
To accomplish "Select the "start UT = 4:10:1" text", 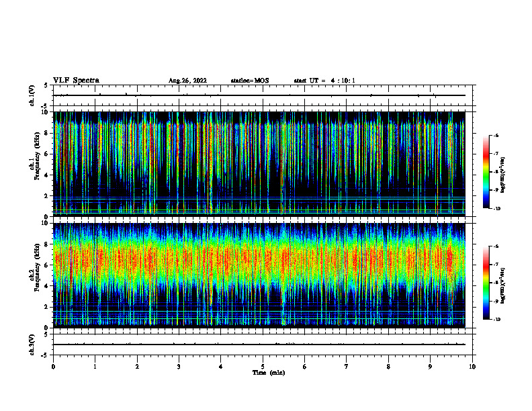I will (x=324, y=81).
